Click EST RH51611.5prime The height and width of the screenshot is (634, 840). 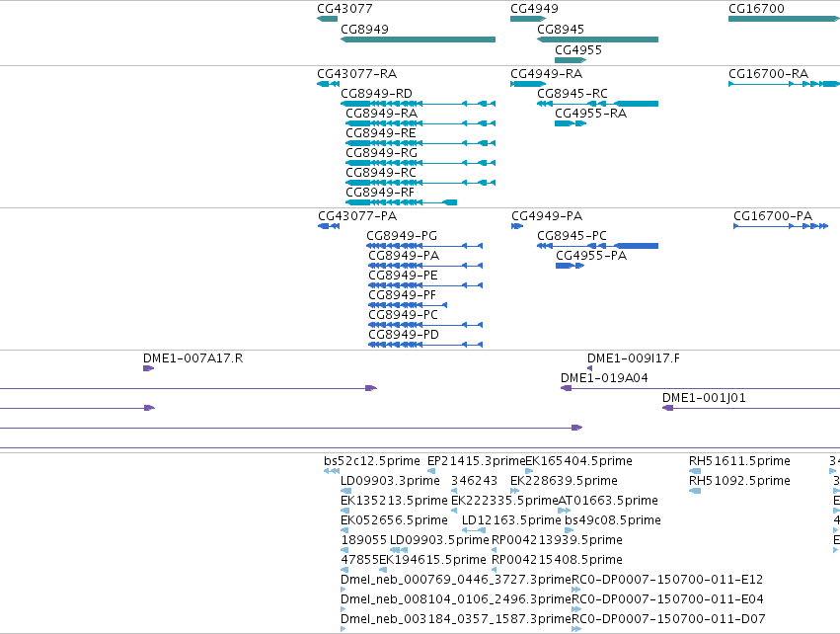point(695,471)
